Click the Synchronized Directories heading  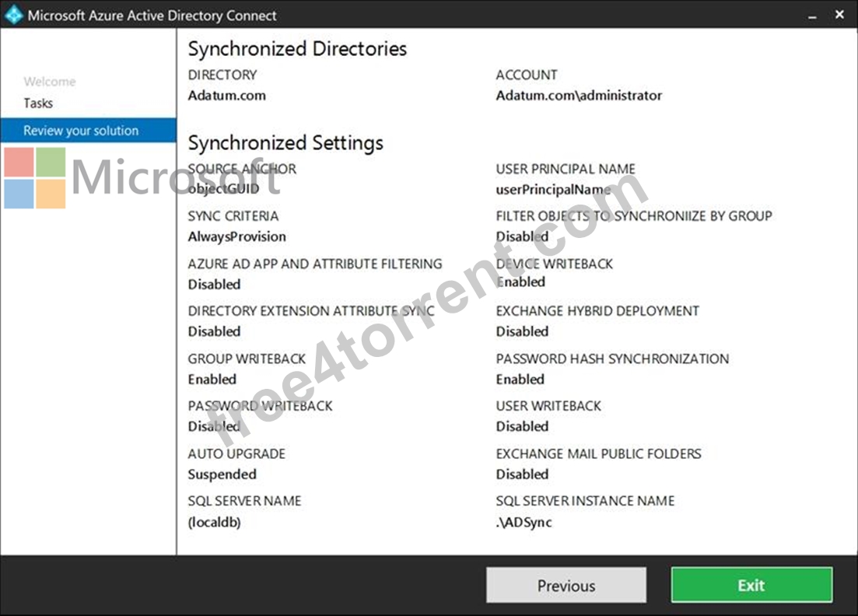(298, 49)
